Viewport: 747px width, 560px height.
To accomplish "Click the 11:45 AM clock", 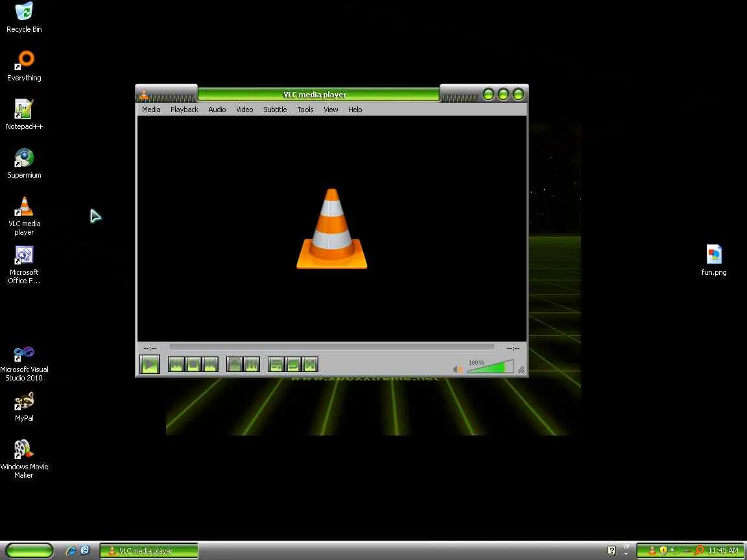I will [x=723, y=550].
